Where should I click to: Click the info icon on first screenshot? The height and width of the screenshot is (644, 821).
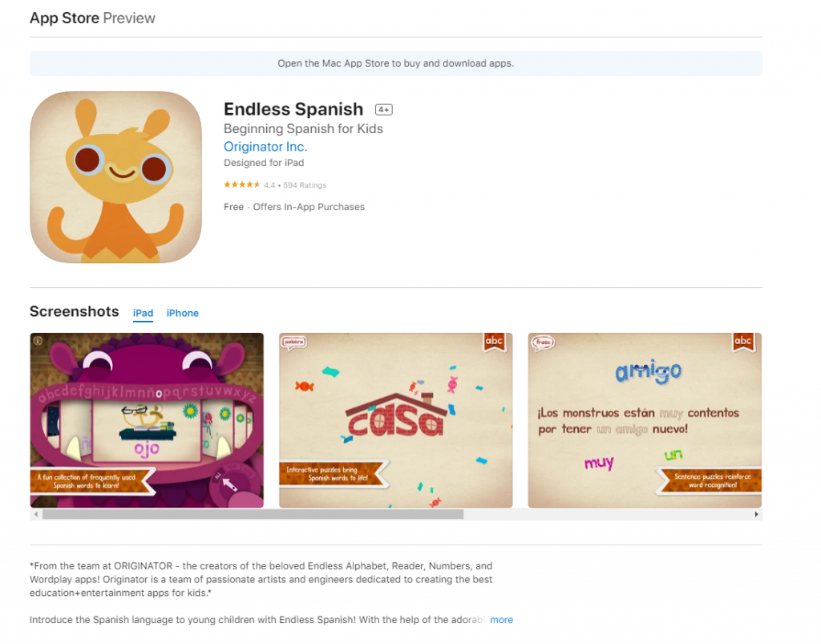click(x=38, y=341)
